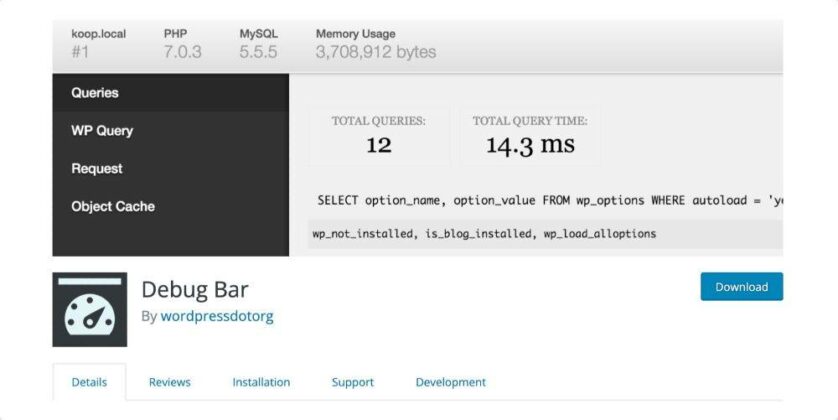View the Development tab
This screenshot has width=838, height=420.
pyautogui.click(x=450, y=382)
